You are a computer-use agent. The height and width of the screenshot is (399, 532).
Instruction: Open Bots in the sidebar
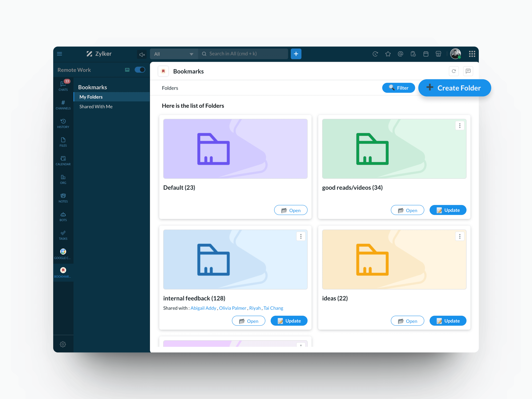63,217
